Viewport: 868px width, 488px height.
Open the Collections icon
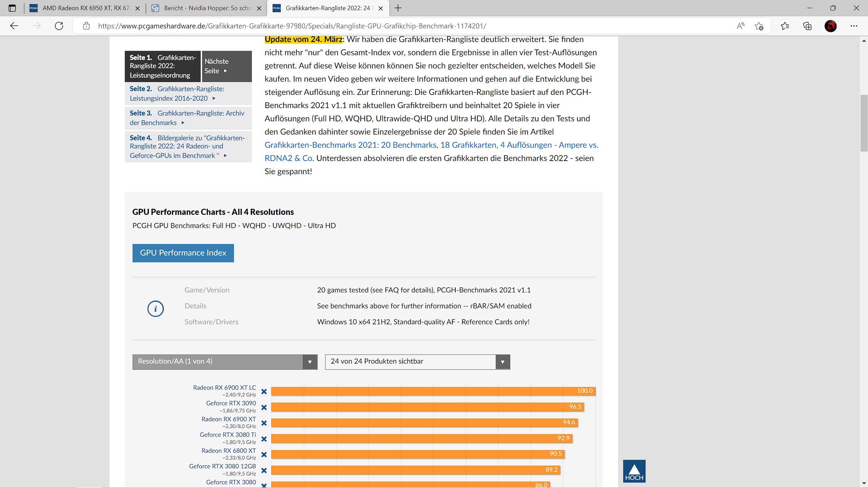[807, 26]
